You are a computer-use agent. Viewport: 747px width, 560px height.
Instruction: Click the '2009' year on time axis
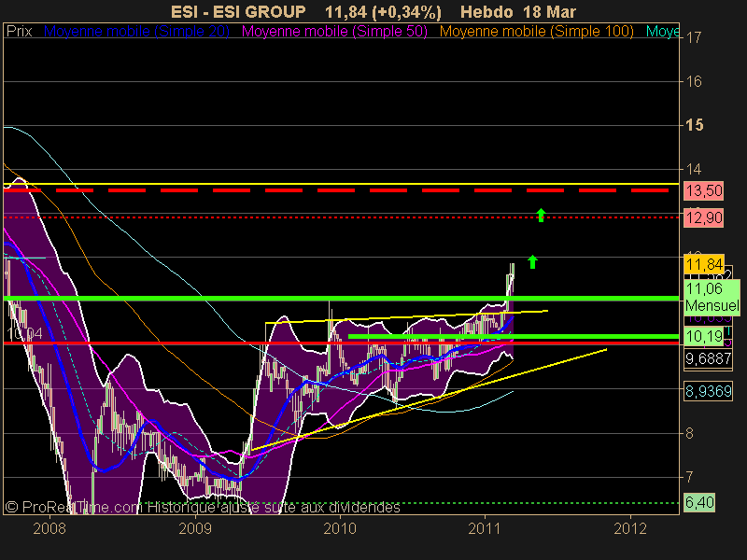195,528
